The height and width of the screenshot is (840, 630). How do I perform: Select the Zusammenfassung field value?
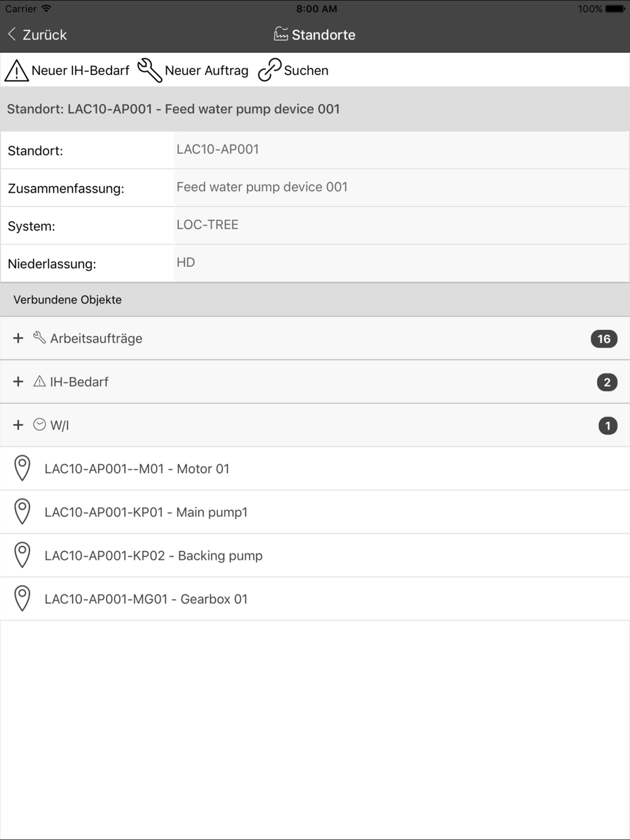pos(401,188)
